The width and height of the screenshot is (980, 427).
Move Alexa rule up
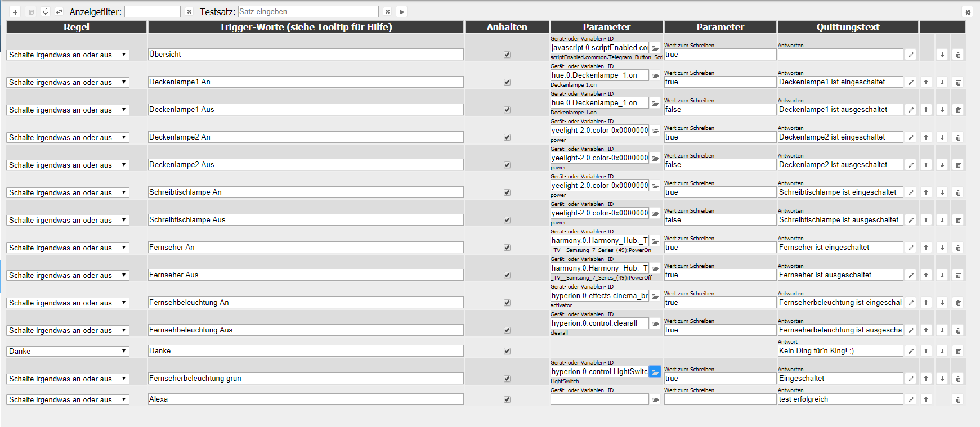coord(926,399)
